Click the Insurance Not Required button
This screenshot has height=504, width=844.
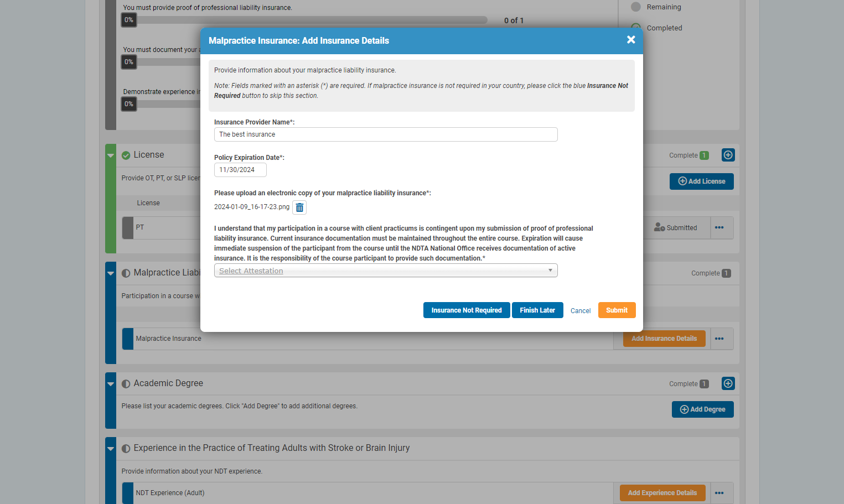[x=467, y=310]
